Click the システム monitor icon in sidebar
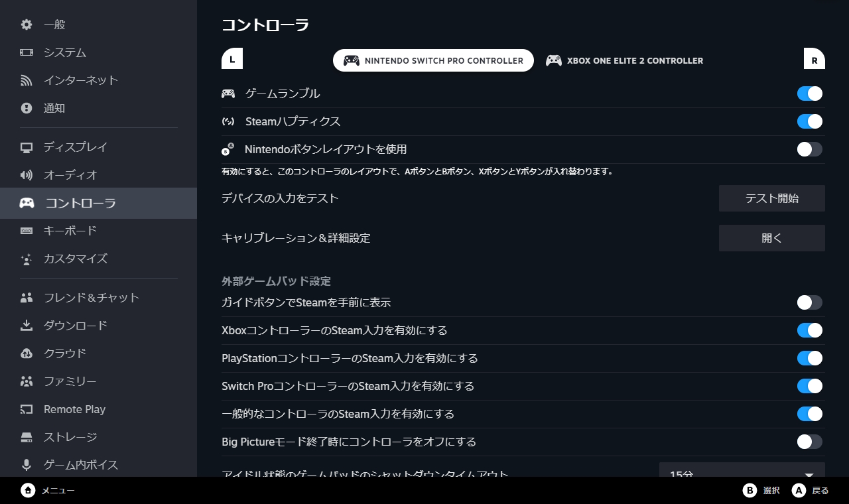Image resolution: width=849 pixels, height=504 pixels. (27, 52)
